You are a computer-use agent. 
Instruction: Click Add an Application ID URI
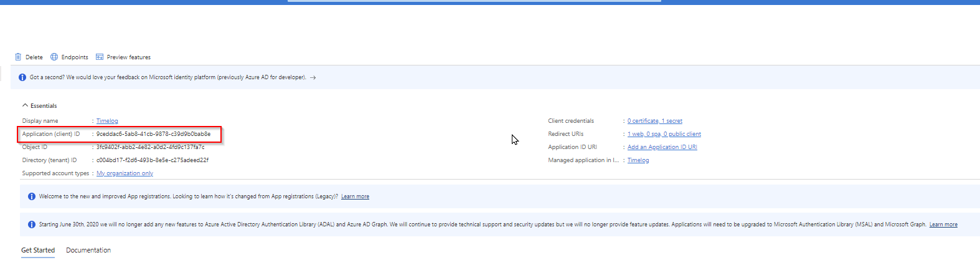[x=662, y=147]
